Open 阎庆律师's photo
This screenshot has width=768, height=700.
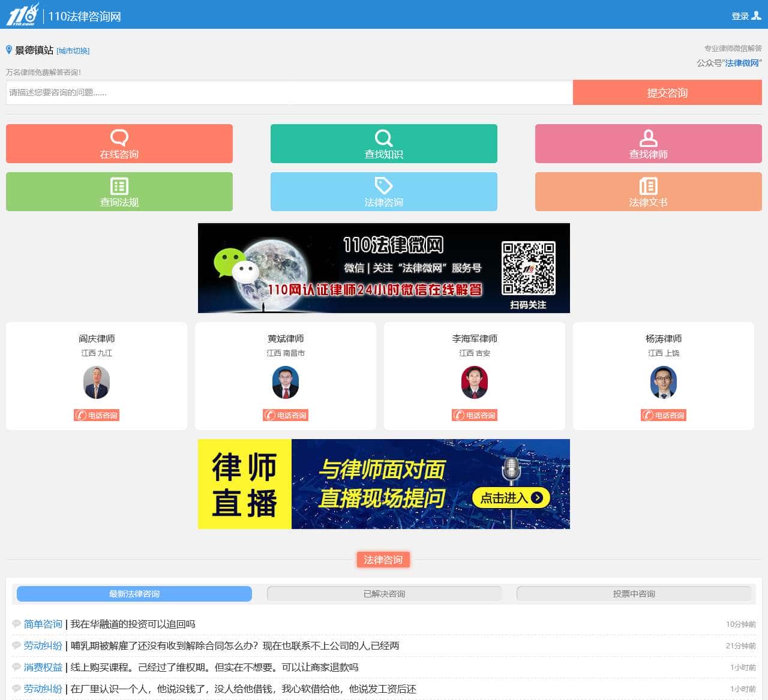tap(97, 383)
